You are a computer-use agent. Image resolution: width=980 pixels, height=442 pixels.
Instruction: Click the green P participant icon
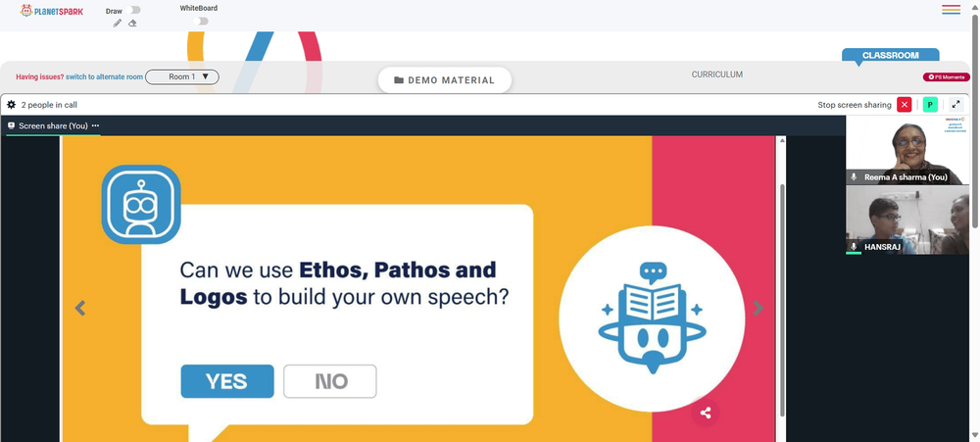(x=930, y=105)
